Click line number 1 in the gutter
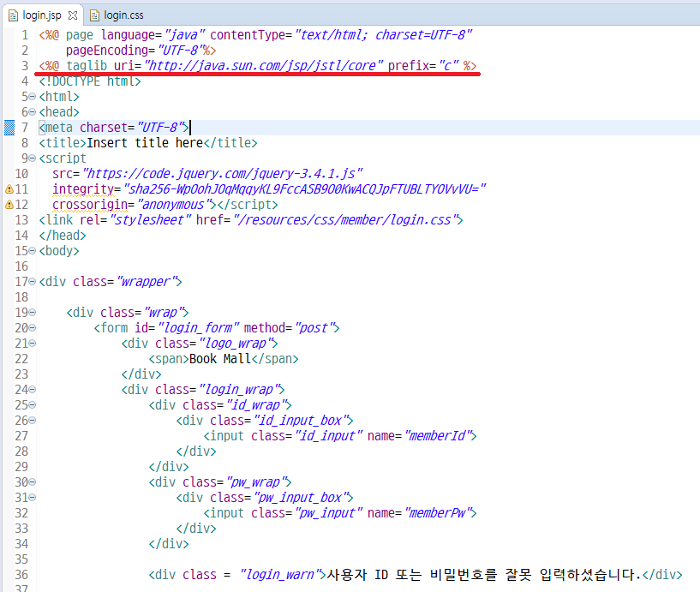This screenshot has height=592, width=700. [x=25, y=35]
